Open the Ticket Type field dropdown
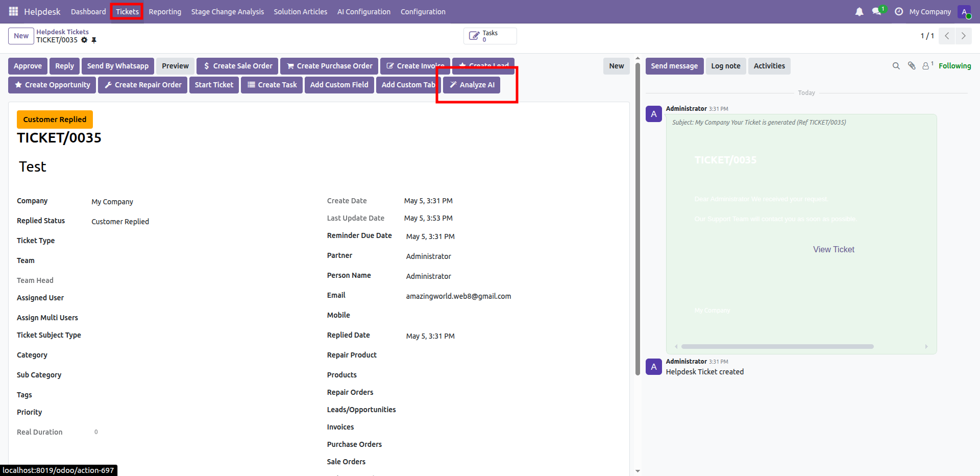This screenshot has height=476, width=980. coord(201,241)
